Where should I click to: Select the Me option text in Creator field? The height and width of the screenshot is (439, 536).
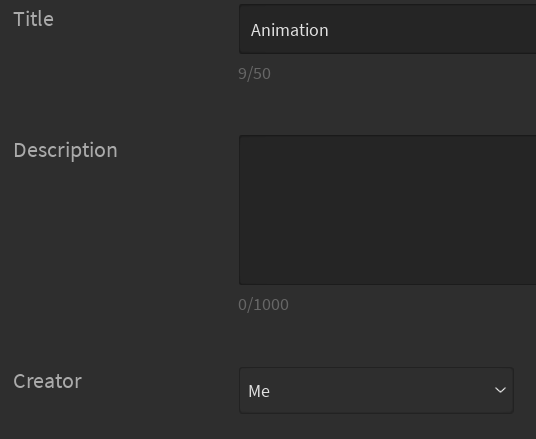[259, 391]
